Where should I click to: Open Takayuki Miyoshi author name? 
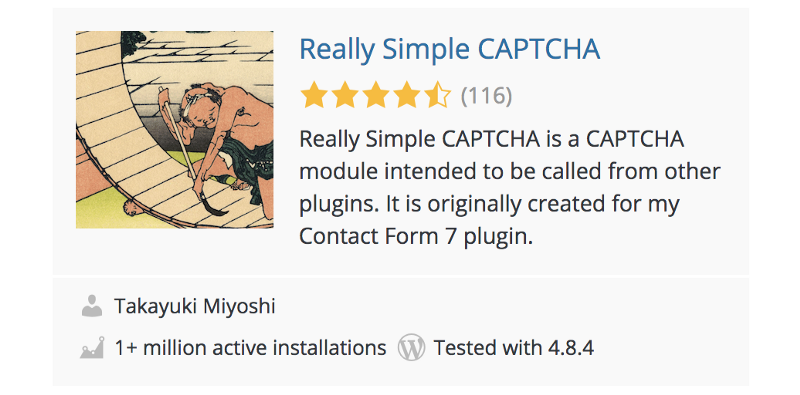click(195, 307)
